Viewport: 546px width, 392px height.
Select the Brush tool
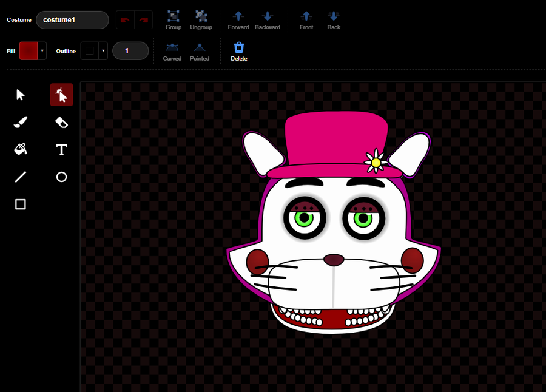(x=21, y=123)
